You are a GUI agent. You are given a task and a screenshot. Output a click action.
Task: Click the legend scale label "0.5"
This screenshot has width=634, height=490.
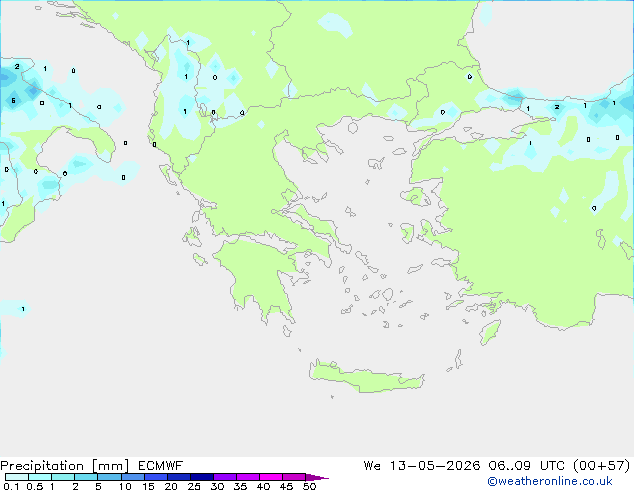click(x=35, y=486)
